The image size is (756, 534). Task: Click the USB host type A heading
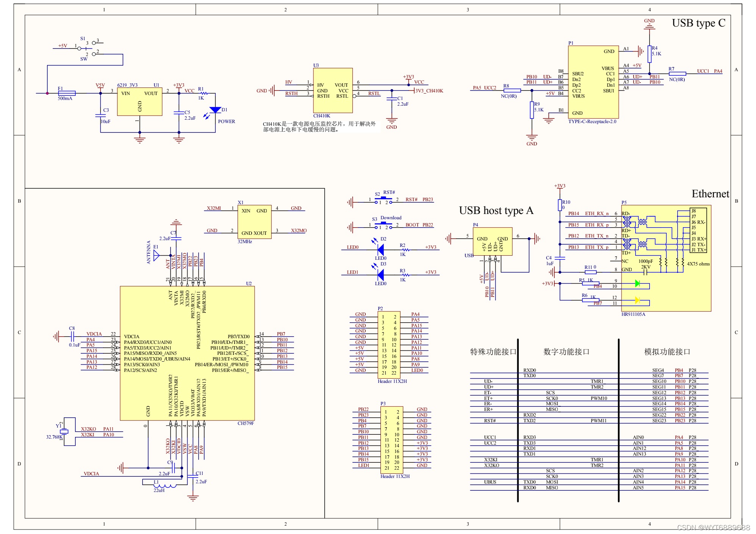pos(496,211)
